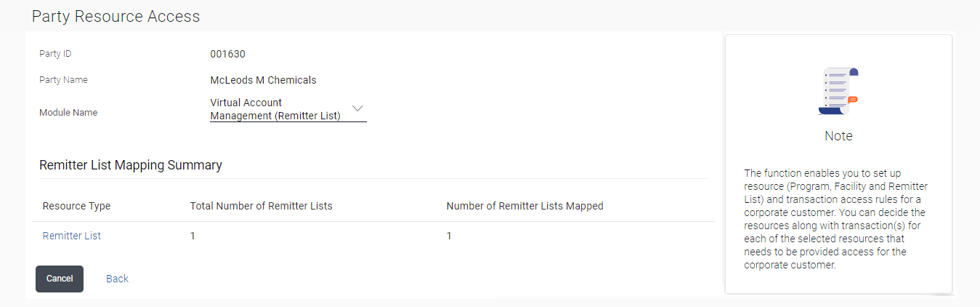The height and width of the screenshot is (307, 980).
Task: Click the Party ID label
Action: pos(55,54)
